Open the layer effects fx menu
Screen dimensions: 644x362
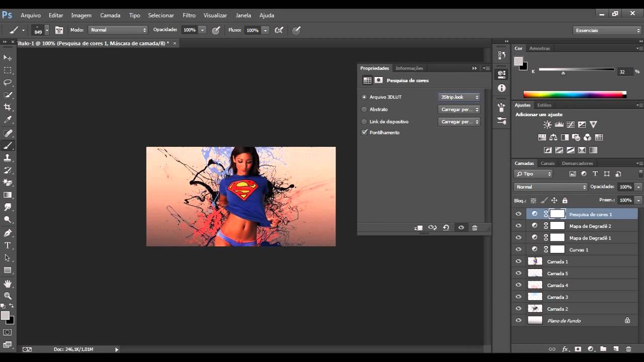click(565, 349)
